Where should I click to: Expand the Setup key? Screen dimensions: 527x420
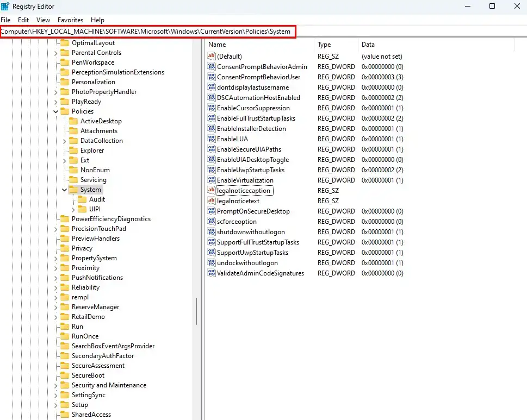pos(56,405)
